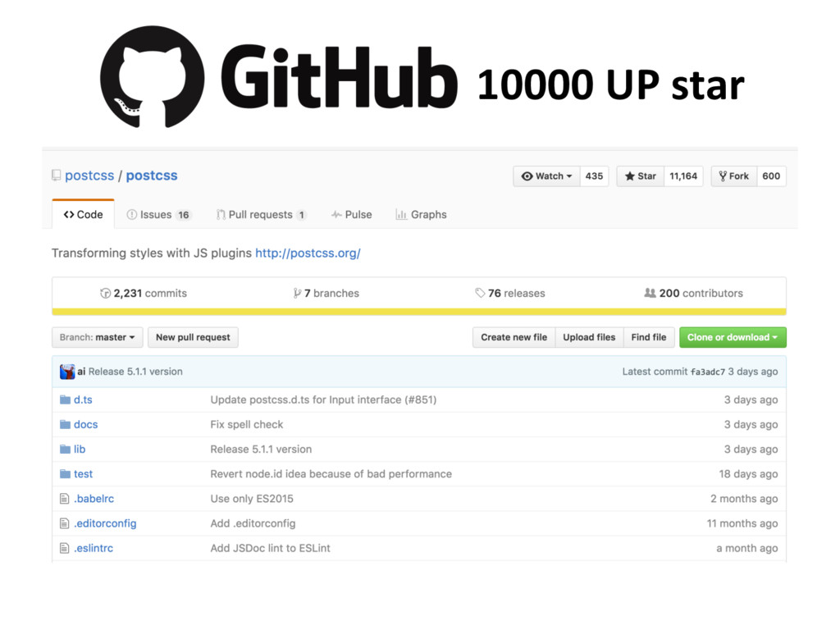Image resolution: width=840 pixels, height=630 pixels.
Task: Open the .eslintrc file
Action: point(94,548)
